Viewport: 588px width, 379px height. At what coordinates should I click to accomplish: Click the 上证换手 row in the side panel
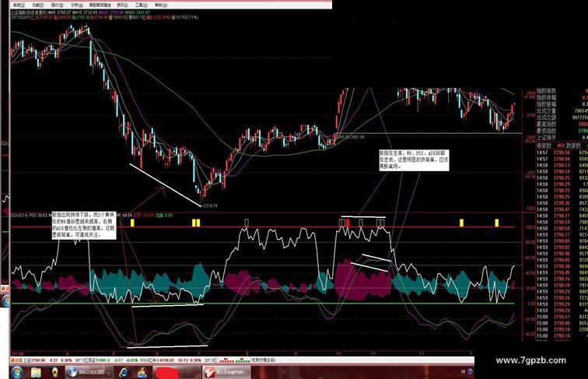click(562, 138)
